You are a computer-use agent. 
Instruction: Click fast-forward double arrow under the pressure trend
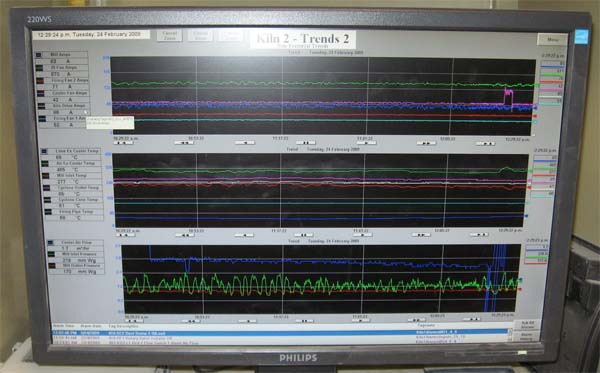pos(416,320)
